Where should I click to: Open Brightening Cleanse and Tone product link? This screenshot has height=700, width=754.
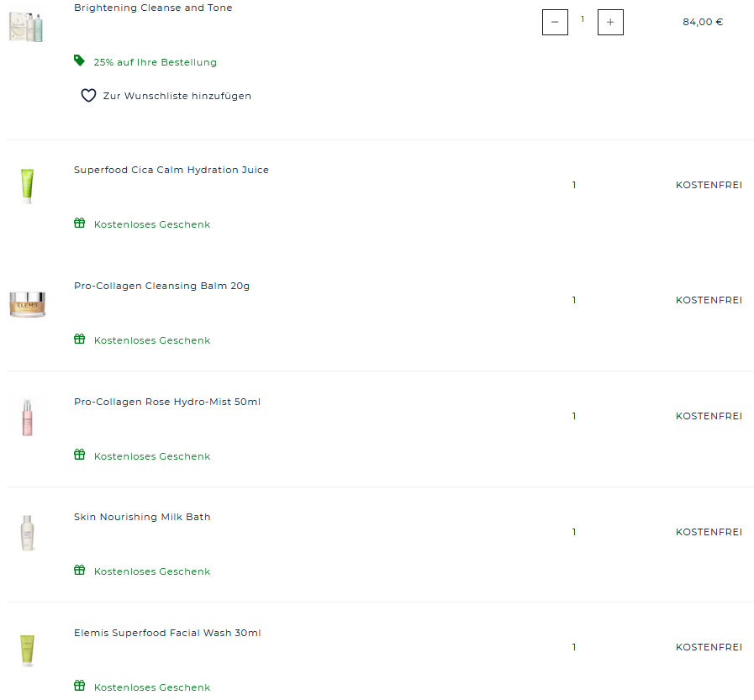pyautogui.click(x=153, y=8)
